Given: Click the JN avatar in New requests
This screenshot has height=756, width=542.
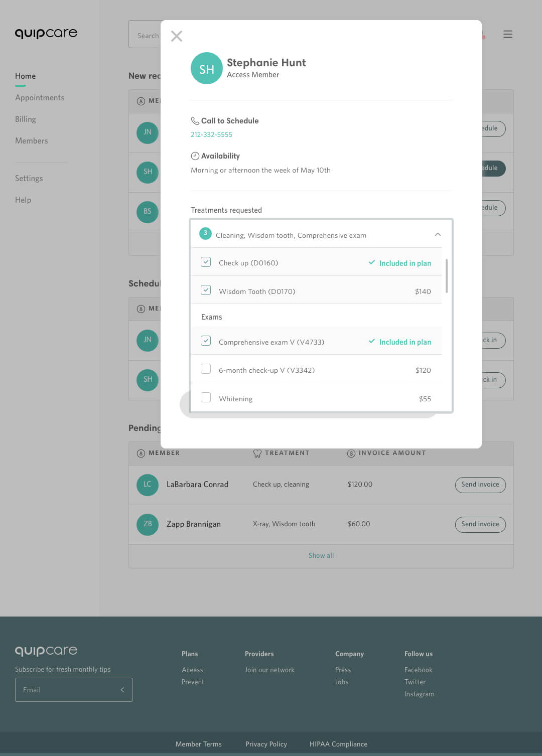Looking at the screenshot, I should click(148, 132).
